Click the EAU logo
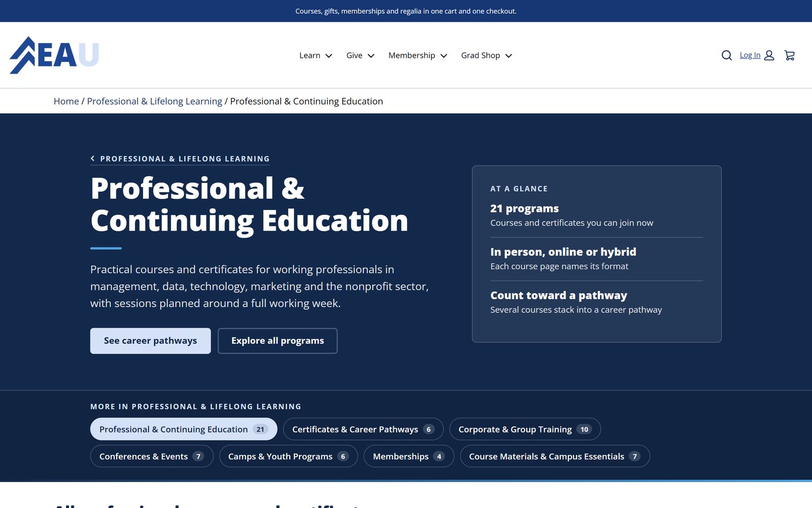Image resolution: width=812 pixels, height=508 pixels. [x=54, y=55]
